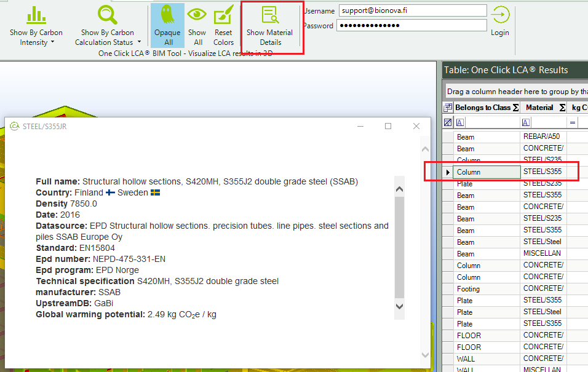Click the Standard: EN15804 text

coord(76,248)
